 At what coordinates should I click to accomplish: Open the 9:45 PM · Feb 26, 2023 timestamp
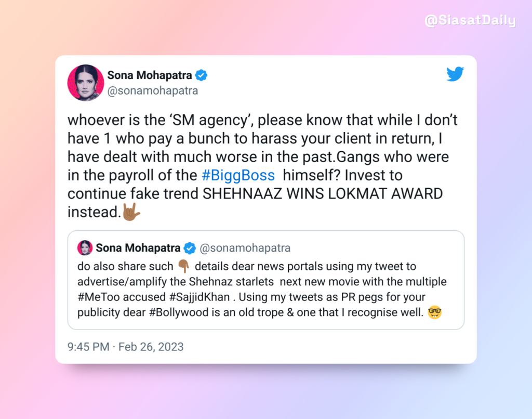tap(126, 347)
